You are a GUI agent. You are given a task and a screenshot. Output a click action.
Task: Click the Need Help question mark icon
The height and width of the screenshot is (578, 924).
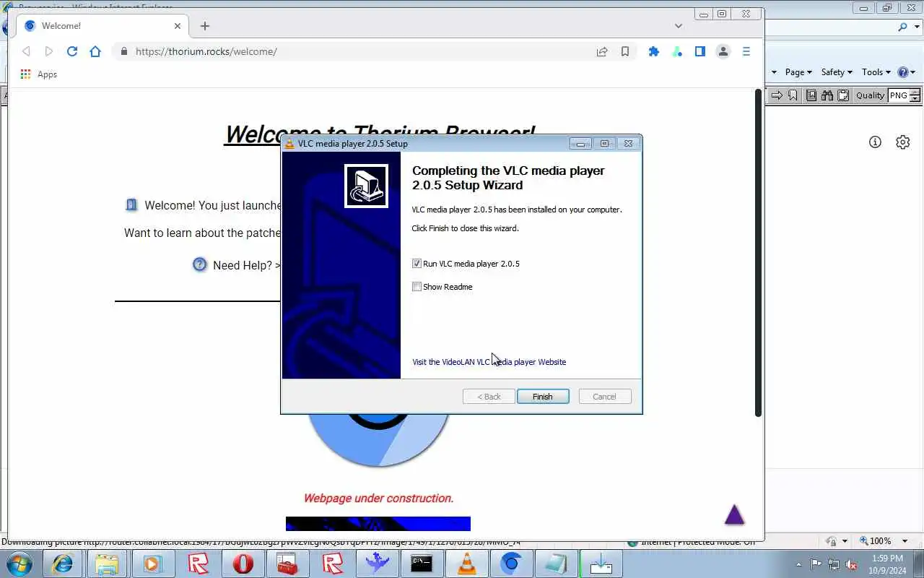(200, 264)
